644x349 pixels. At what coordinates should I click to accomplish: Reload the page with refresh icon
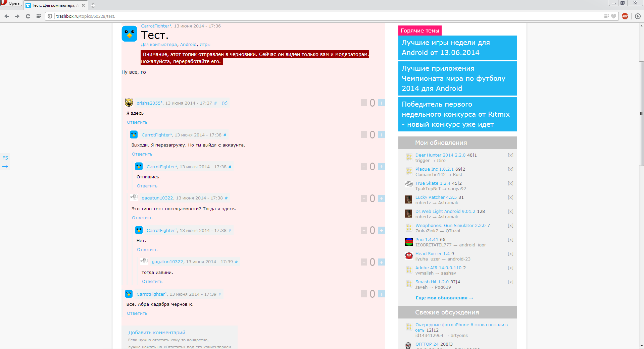pyautogui.click(x=28, y=16)
